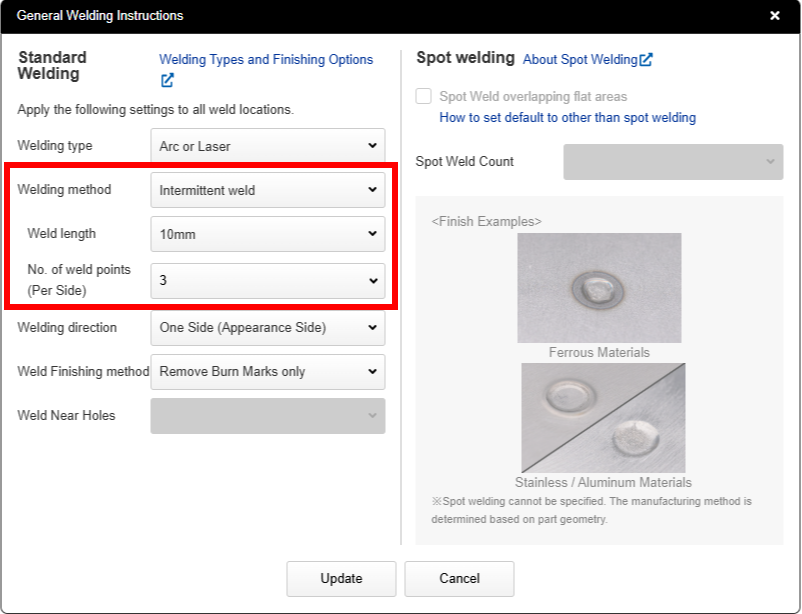This screenshot has width=802, height=614.
Task: Open How to set default link
Action: click(x=567, y=118)
